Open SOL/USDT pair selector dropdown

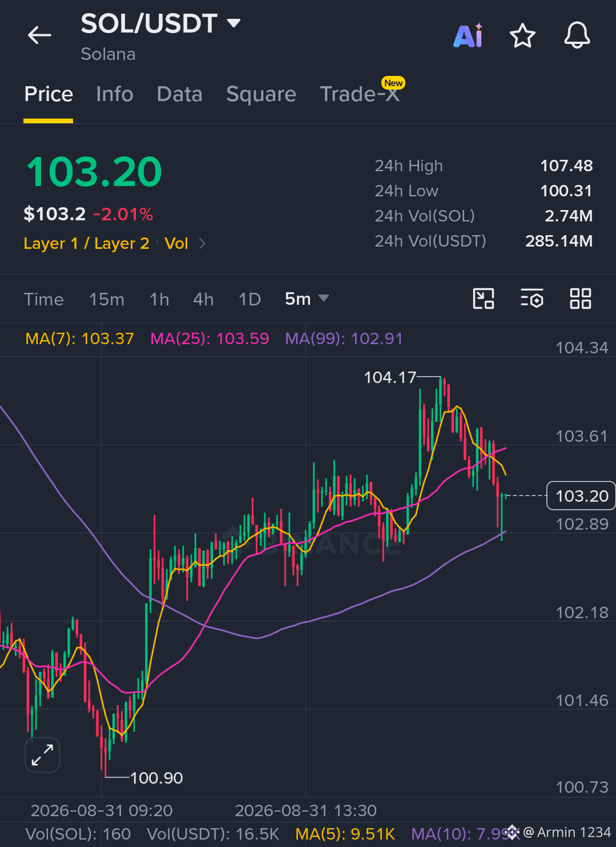[x=160, y=23]
